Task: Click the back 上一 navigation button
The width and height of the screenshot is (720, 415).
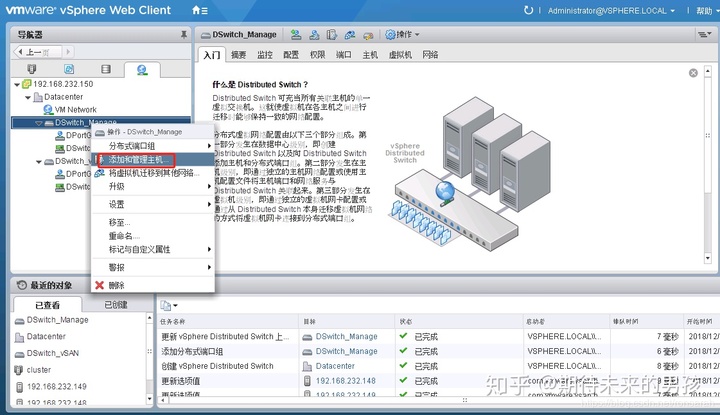Action: point(38,52)
